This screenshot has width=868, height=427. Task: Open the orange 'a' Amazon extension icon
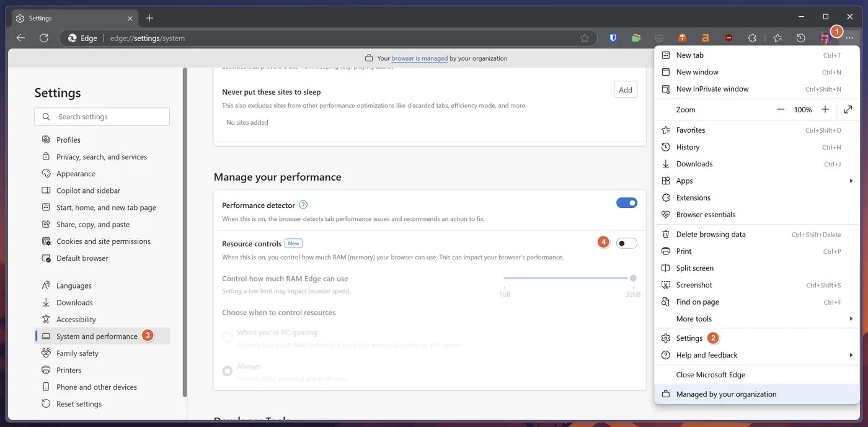coord(706,38)
